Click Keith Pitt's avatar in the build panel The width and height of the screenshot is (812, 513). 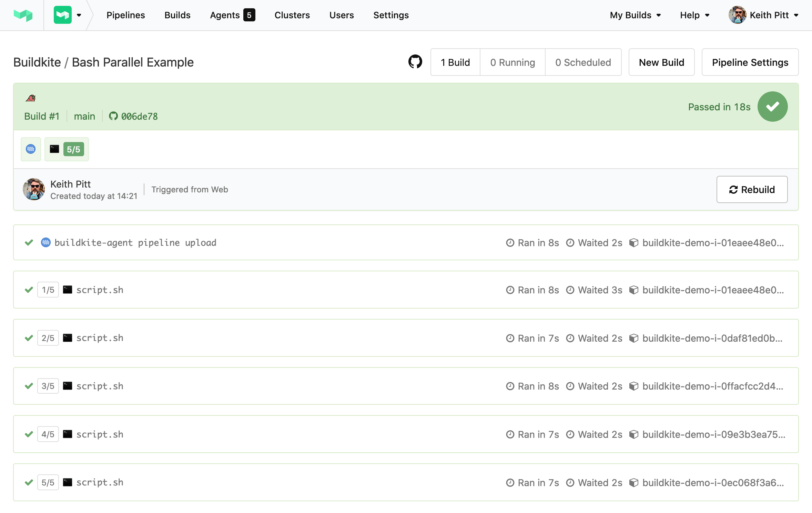click(34, 189)
